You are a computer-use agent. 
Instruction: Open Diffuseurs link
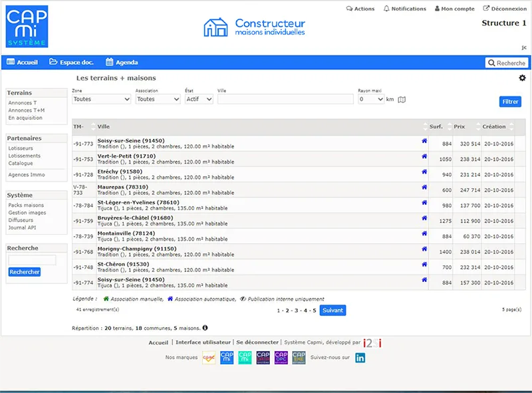click(x=21, y=220)
